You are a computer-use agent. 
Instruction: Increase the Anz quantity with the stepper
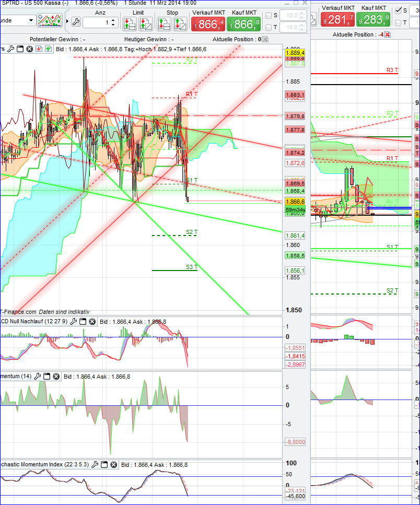pos(112,19)
